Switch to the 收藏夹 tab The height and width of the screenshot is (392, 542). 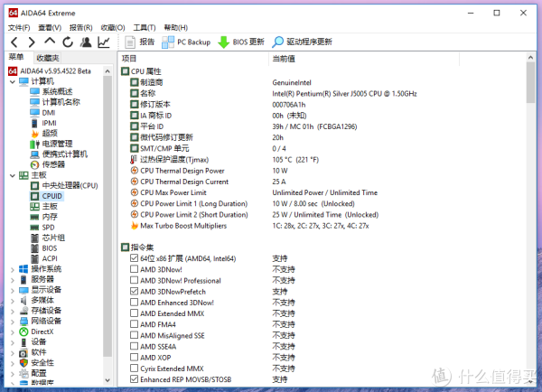click(48, 58)
